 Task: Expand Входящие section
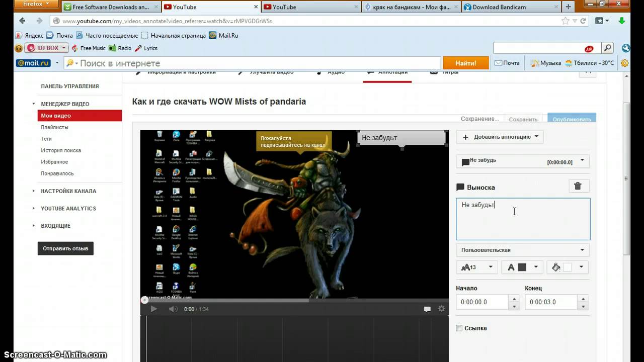[x=55, y=226]
